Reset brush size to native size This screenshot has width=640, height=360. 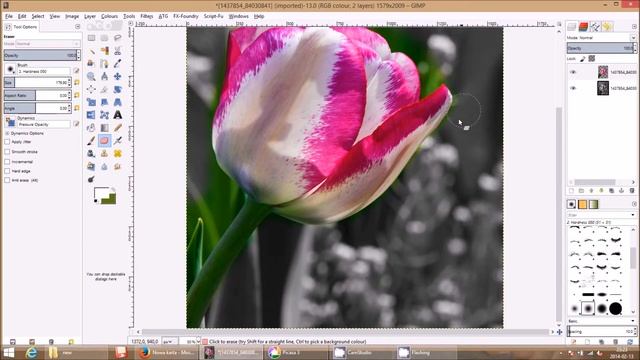pos(77,82)
